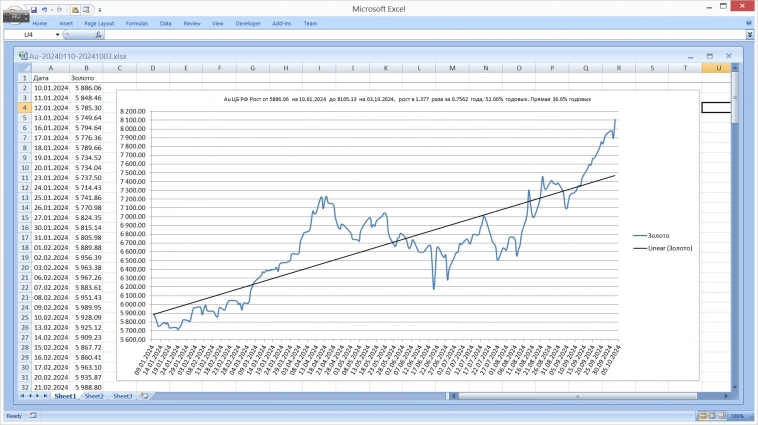758x425 pixels.
Task: Click the Redo icon in Quick Access Toolbar
Action: [x=59, y=10]
